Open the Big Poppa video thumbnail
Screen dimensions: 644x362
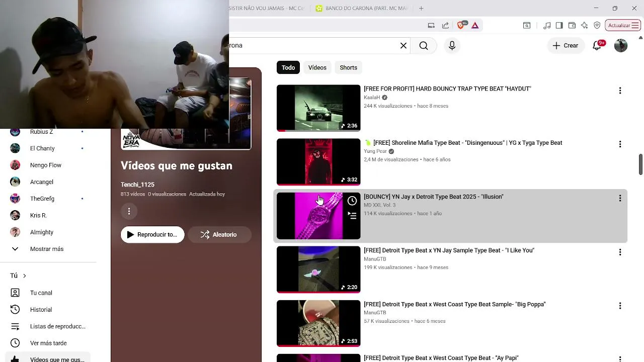[x=318, y=323]
